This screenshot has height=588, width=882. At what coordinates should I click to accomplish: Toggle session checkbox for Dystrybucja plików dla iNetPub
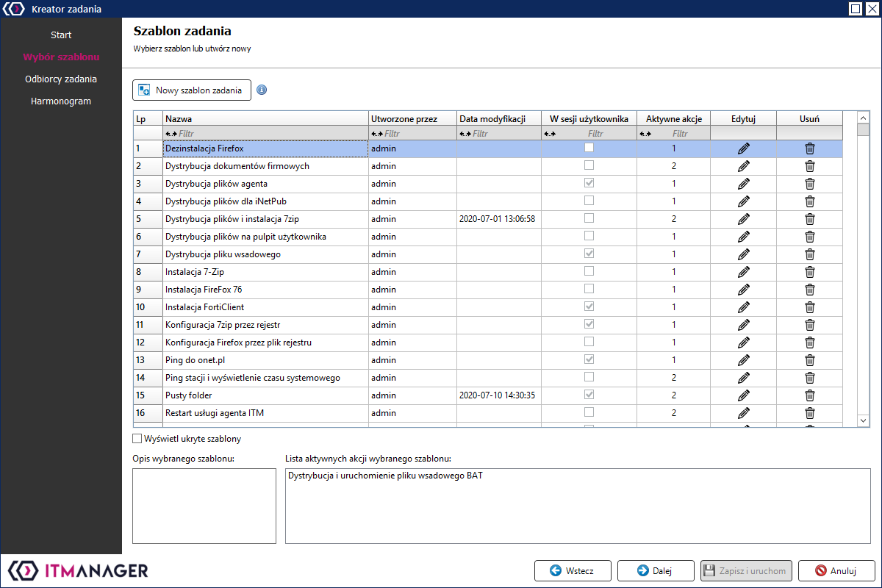click(589, 201)
